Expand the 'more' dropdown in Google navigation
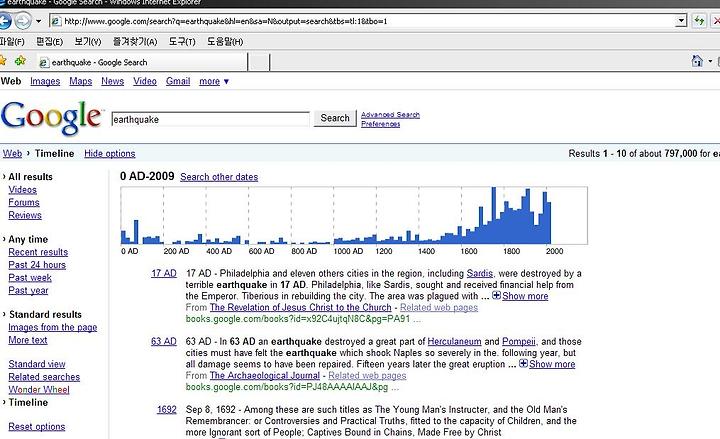Screen dimensions: 720x439 coord(214,81)
